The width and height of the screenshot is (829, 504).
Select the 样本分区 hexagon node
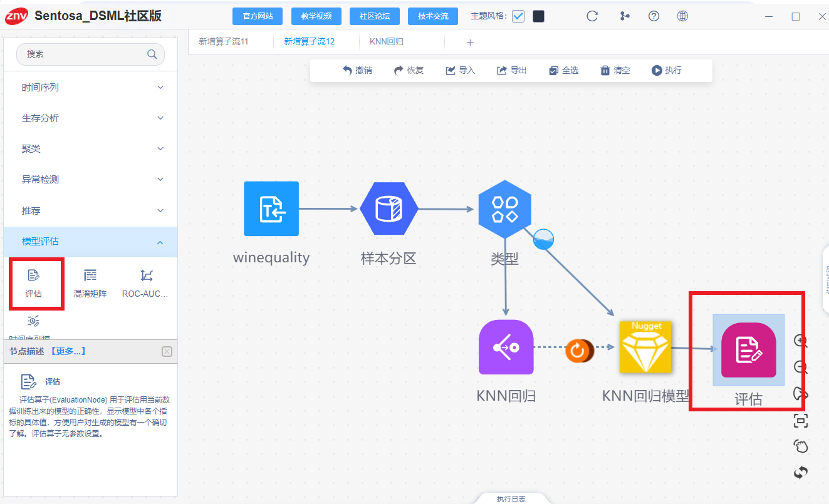(389, 208)
